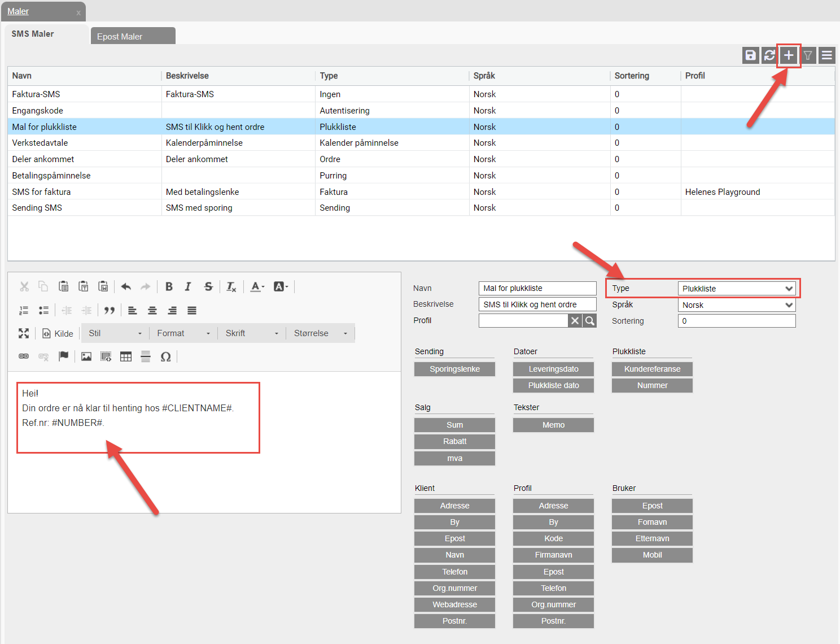This screenshot has height=644, width=840.
Task: Open the Format dropdown
Action: (183, 333)
